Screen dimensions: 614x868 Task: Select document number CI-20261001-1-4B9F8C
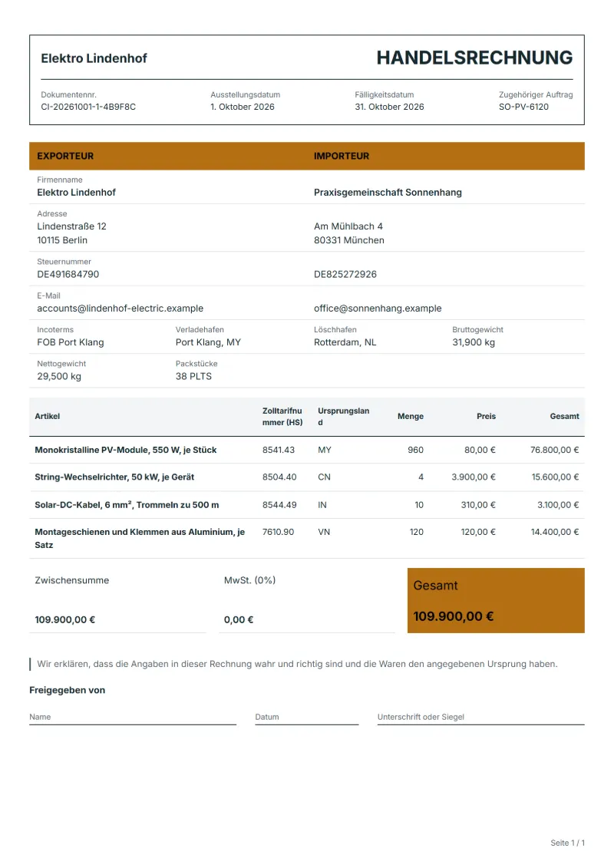coord(88,107)
